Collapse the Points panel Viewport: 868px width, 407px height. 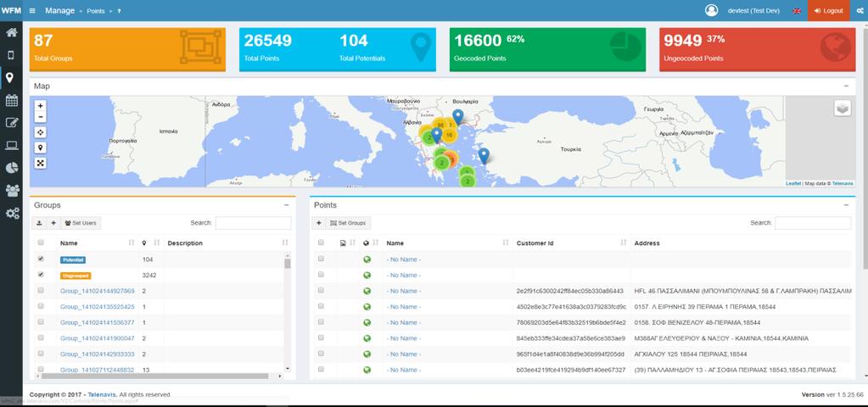(846, 204)
